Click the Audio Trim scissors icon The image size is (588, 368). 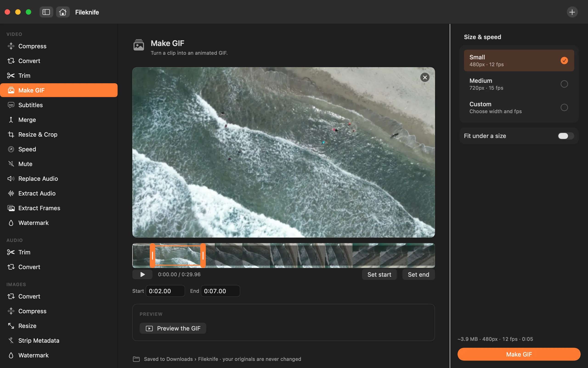coord(11,252)
